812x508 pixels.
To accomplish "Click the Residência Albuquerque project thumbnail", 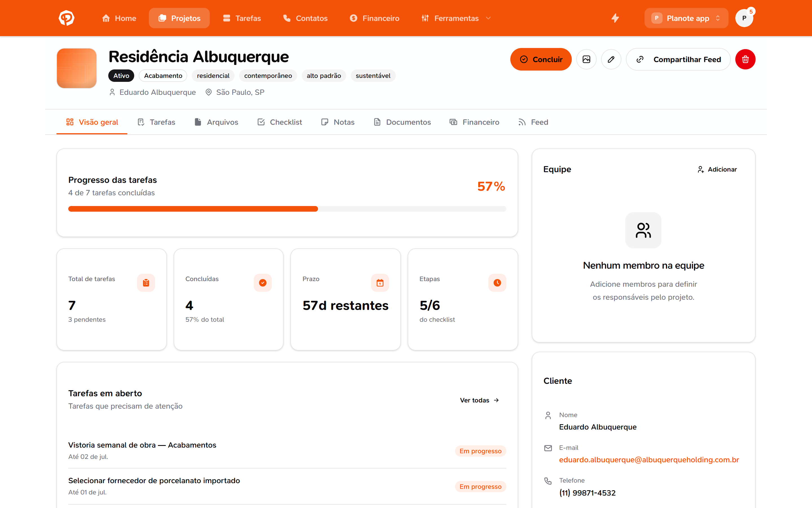I will pos(77,68).
